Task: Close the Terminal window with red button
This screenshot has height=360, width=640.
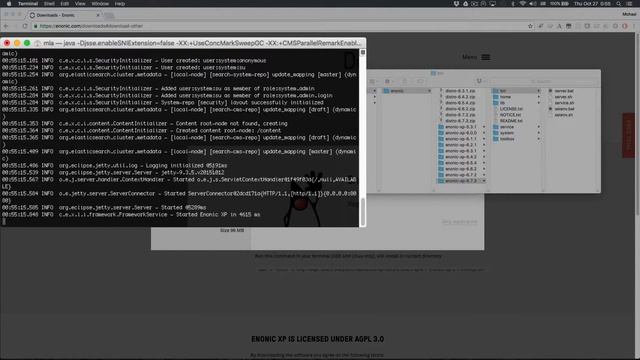Action: point(7,43)
